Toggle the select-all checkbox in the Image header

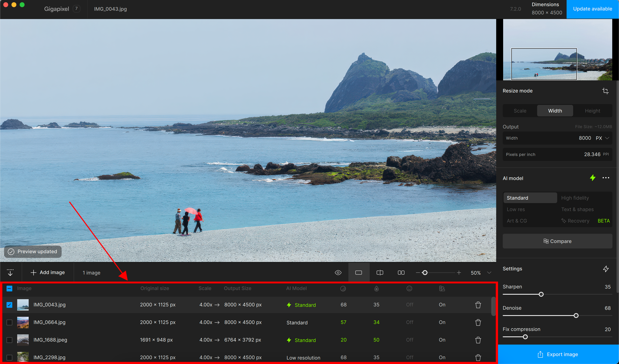(9, 288)
